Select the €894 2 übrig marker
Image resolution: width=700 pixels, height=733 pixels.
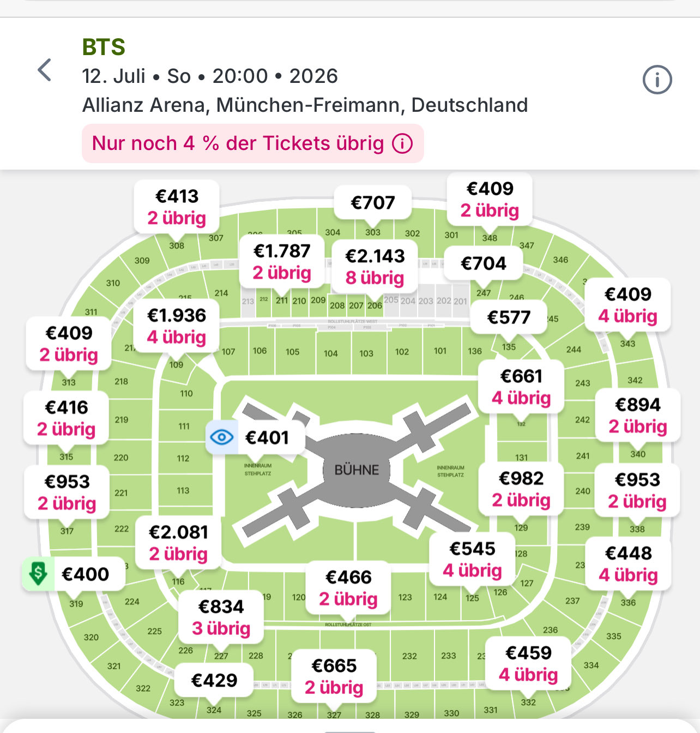point(638,415)
